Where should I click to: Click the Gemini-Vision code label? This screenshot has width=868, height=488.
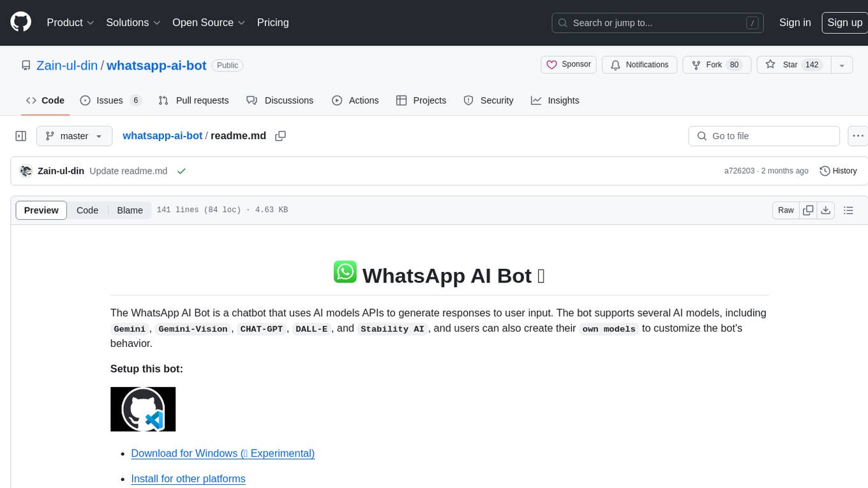click(x=193, y=329)
